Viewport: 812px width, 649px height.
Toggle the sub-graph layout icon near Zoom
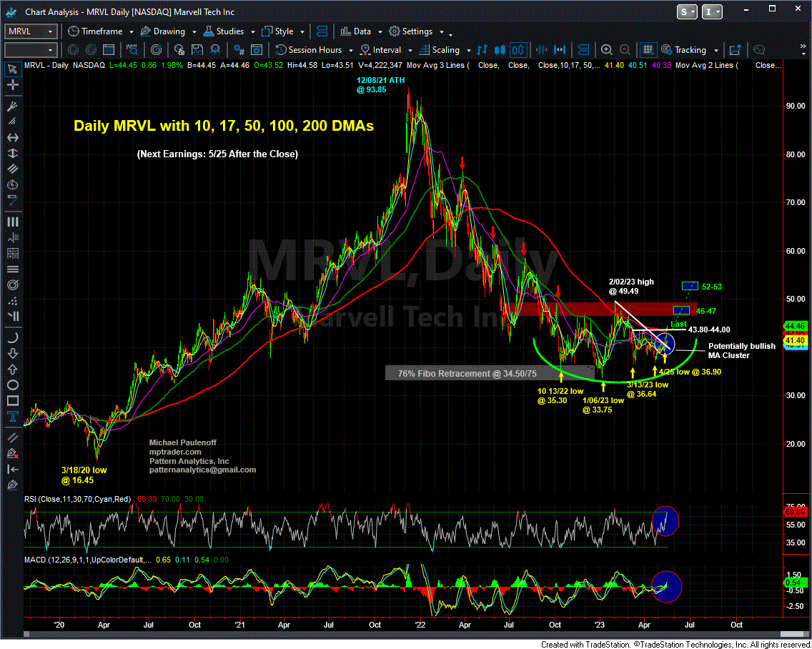tap(583, 50)
